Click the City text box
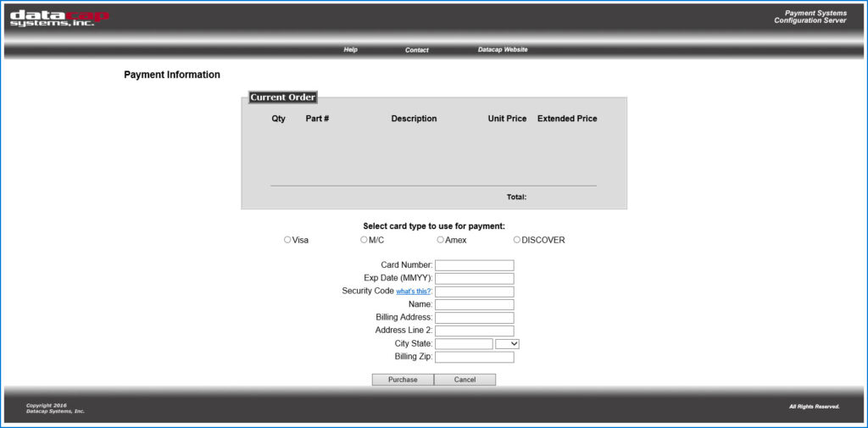868x428 pixels. point(464,344)
